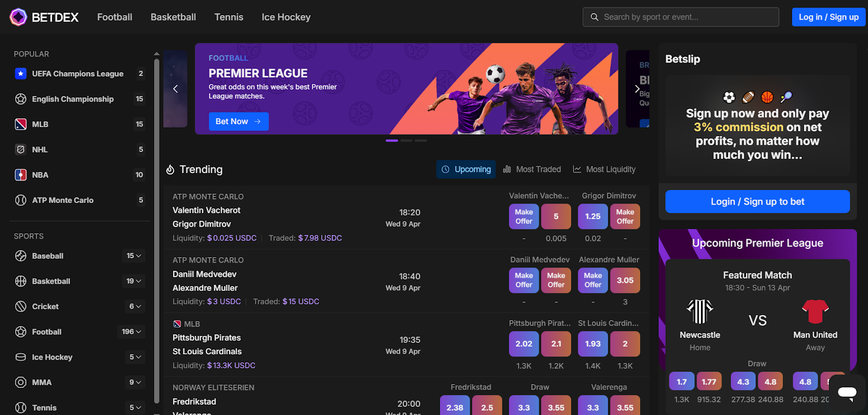Open the Tennis menu in top navigation
The image size is (868, 415).
click(229, 17)
